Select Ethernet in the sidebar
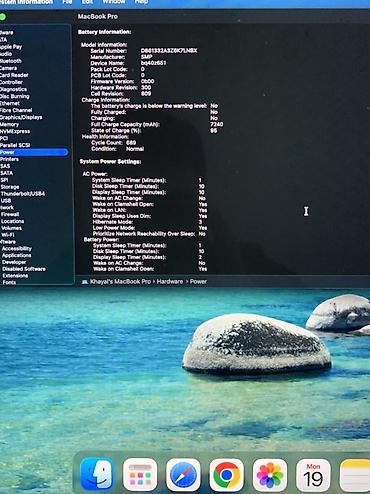The image size is (370, 494). [10, 103]
